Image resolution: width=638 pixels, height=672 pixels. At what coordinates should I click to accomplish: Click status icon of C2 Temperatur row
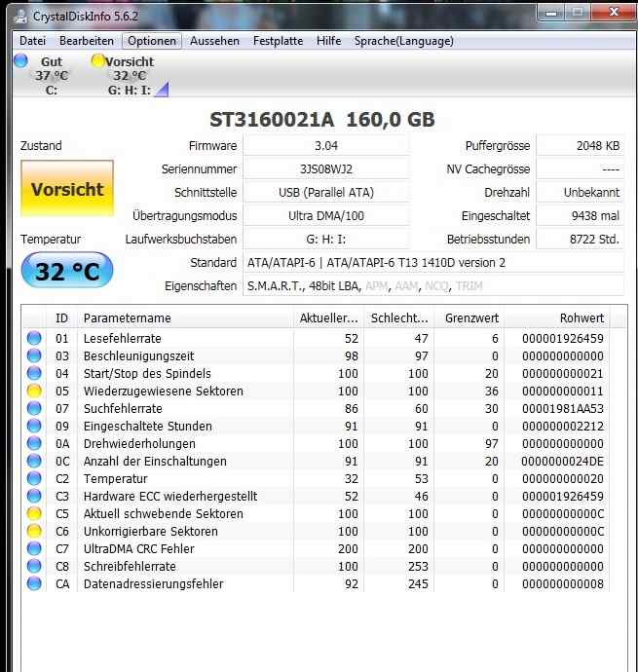coord(34,479)
